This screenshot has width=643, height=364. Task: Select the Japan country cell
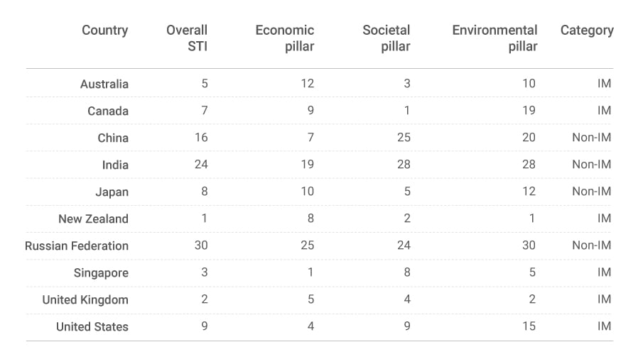tap(112, 192)
